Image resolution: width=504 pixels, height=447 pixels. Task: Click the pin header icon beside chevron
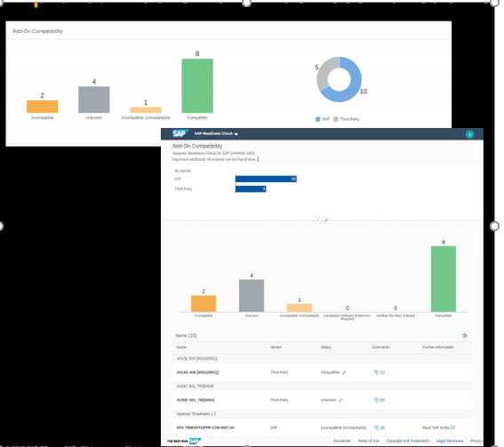[326, 220]
